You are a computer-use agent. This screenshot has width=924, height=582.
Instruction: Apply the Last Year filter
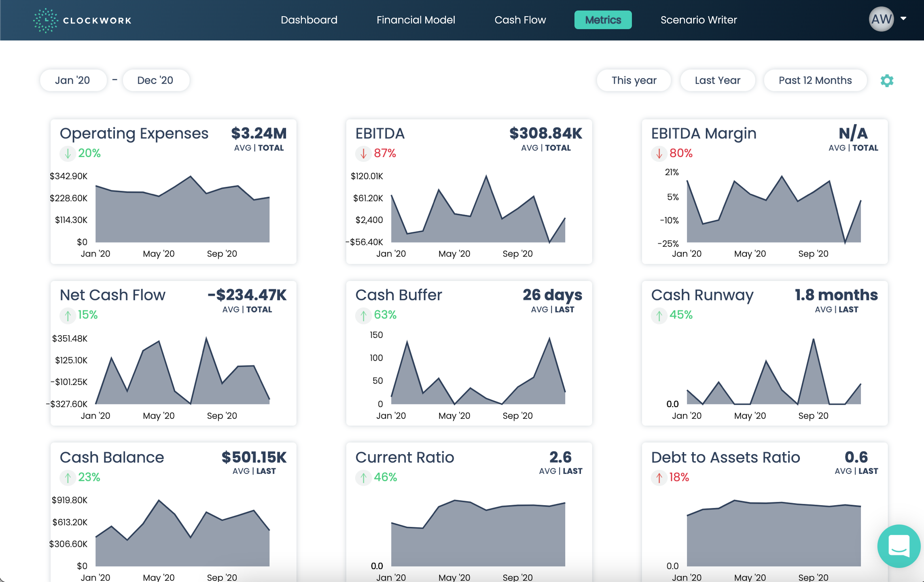pos(717,80)
